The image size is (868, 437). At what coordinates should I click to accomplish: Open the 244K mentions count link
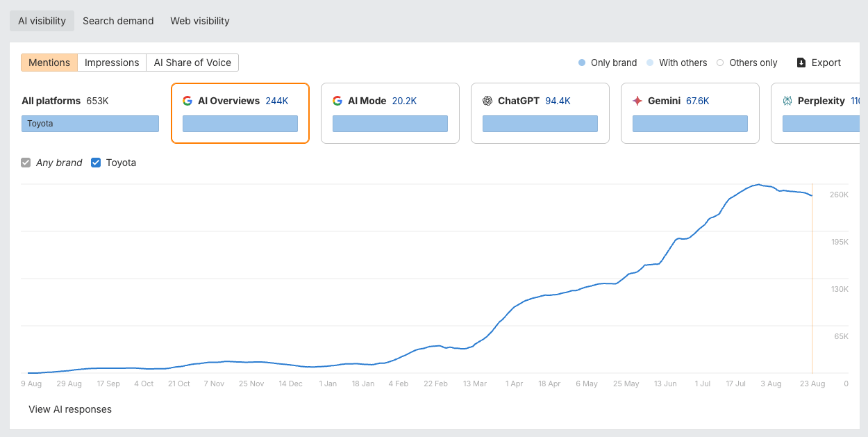click(x=277, y=101)
